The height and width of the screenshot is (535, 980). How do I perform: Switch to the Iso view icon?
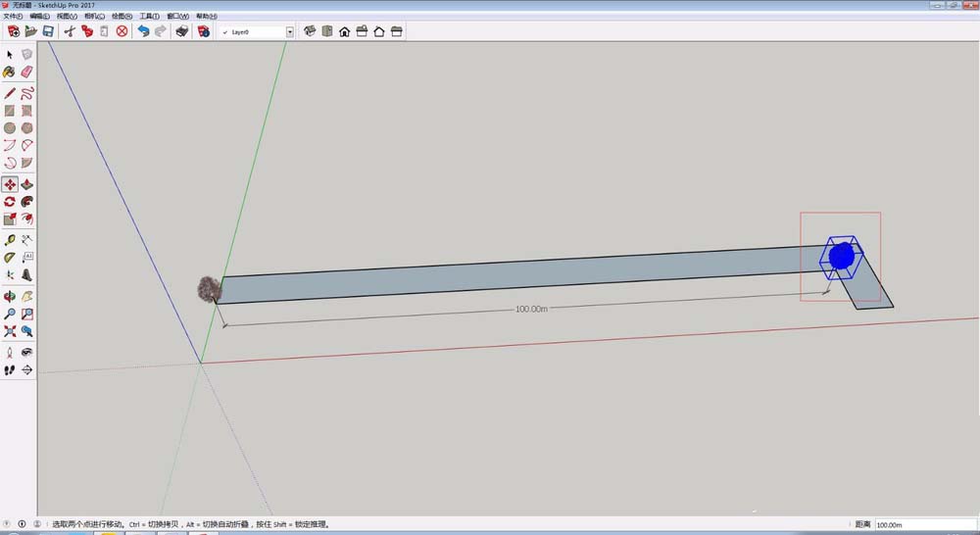(310, 31)
